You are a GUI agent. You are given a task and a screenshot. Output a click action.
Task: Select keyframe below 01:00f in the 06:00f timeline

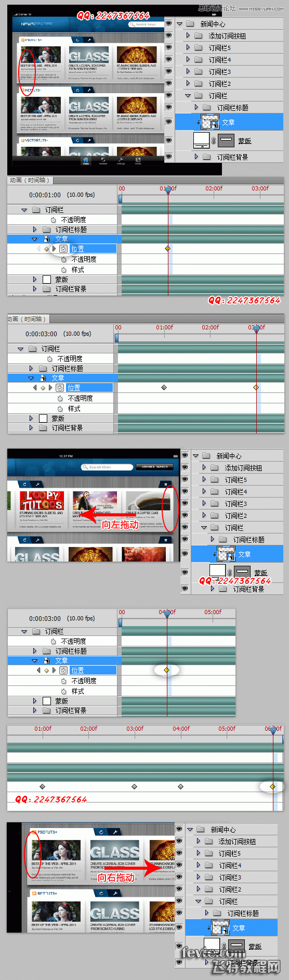pos(43,786)
